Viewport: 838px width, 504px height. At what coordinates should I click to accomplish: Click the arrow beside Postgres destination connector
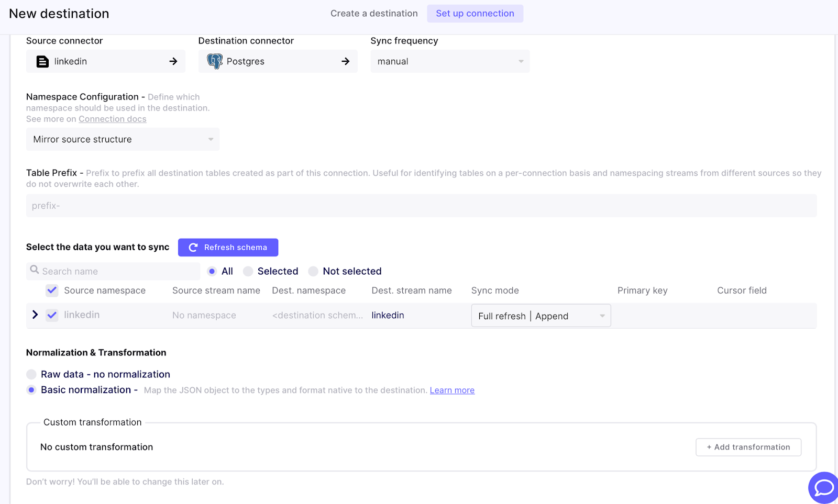click(346, 62)
